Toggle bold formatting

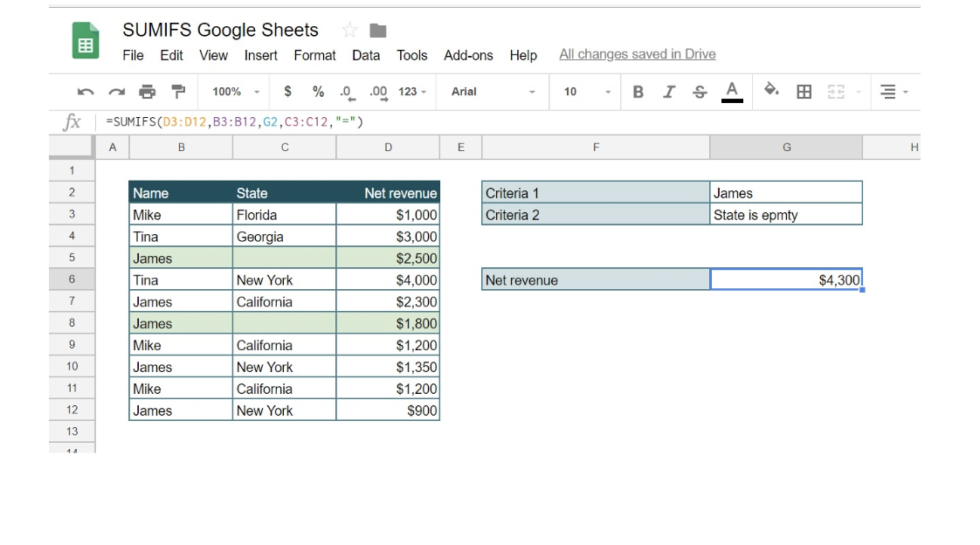point(638,92)
